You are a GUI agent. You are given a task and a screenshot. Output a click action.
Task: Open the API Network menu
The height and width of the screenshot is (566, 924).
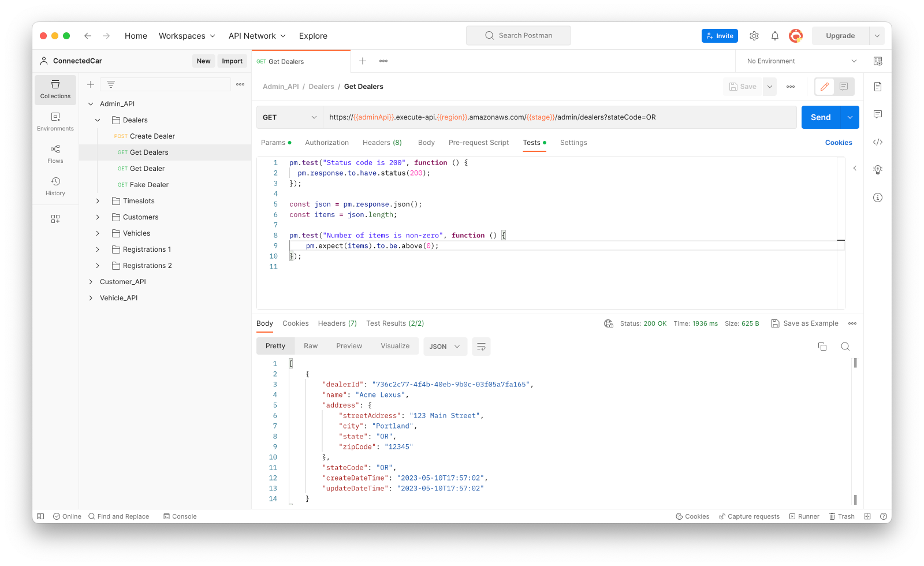257,36
